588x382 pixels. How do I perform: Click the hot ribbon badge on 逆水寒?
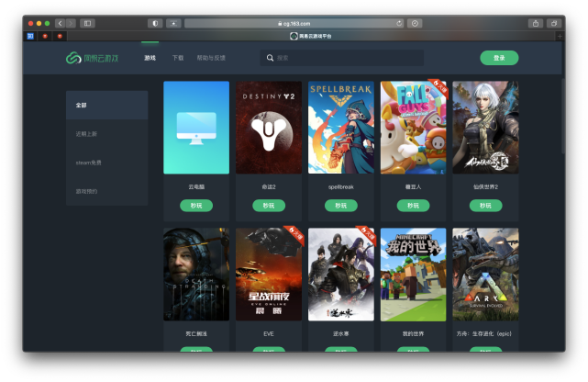click(367, 235)
